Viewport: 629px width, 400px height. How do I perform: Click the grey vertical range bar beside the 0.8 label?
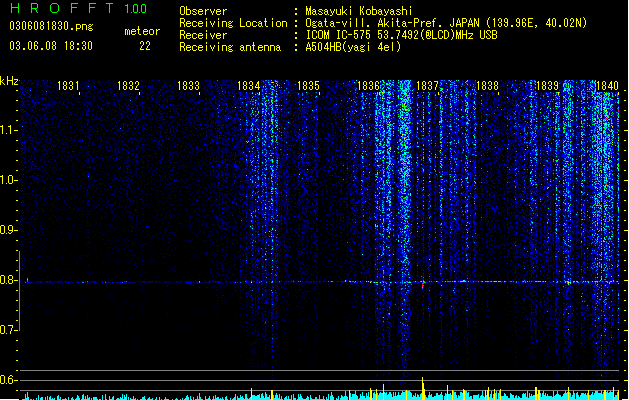coord(19,290)
